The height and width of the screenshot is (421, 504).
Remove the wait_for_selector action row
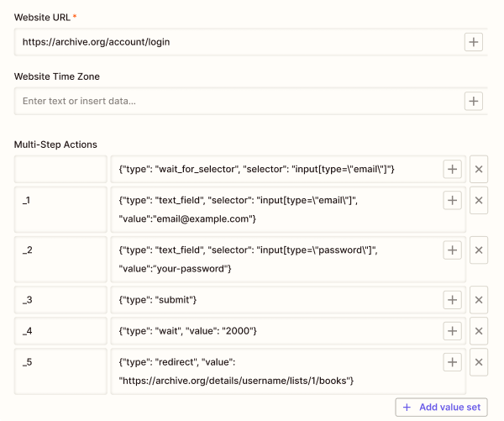pos(479,169)
